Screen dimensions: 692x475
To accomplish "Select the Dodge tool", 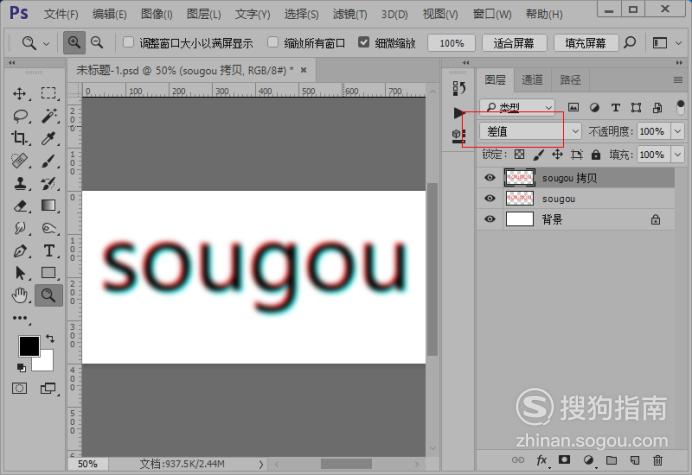I will 49,228.
